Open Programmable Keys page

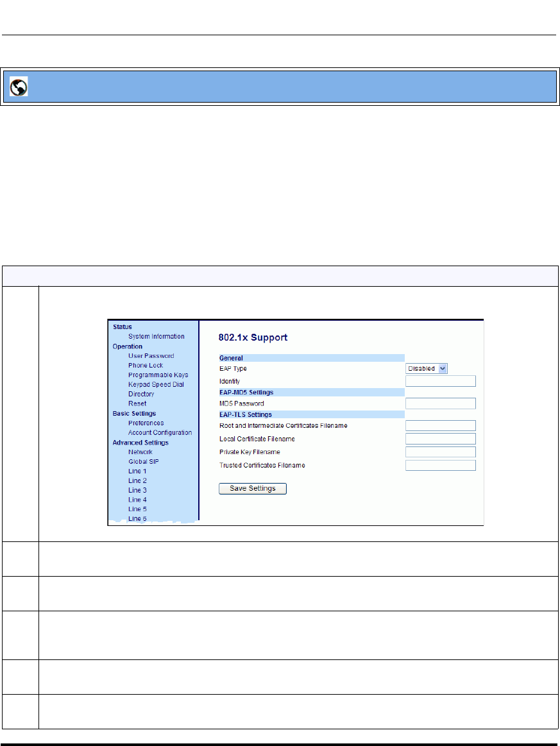(158, 375)
